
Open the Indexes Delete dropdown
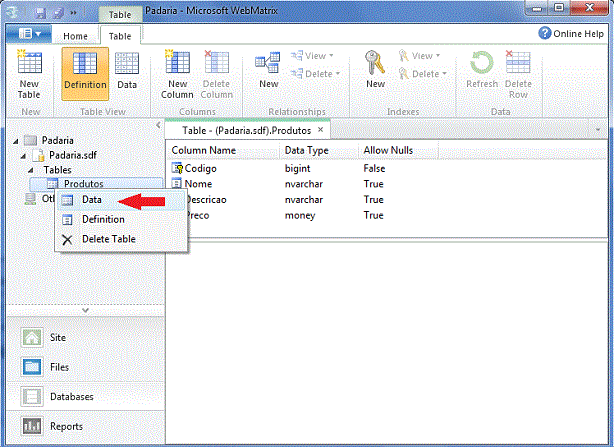click(423, 74)
